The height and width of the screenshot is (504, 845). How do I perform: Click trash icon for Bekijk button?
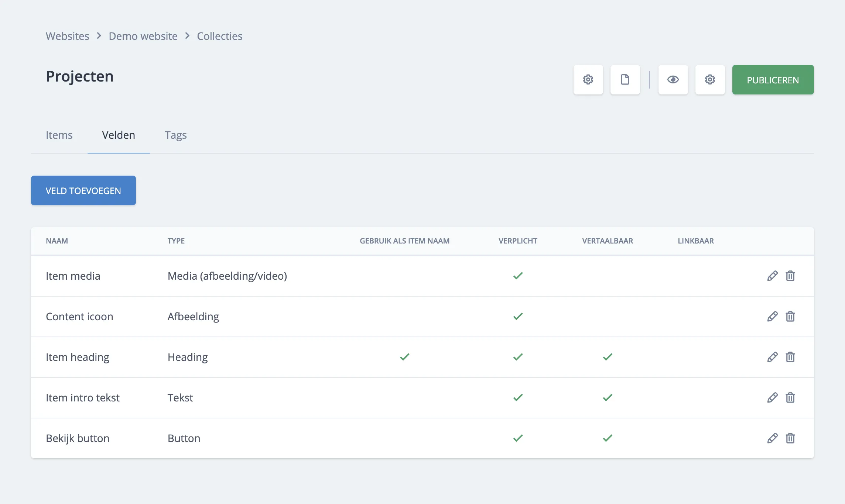coord(790,438)
